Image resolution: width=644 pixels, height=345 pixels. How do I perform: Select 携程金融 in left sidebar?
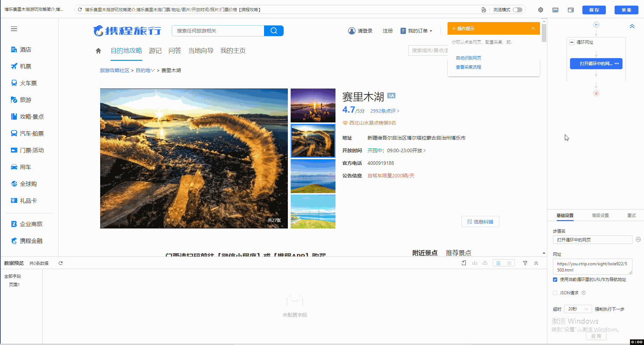click(x=27, y=241)
